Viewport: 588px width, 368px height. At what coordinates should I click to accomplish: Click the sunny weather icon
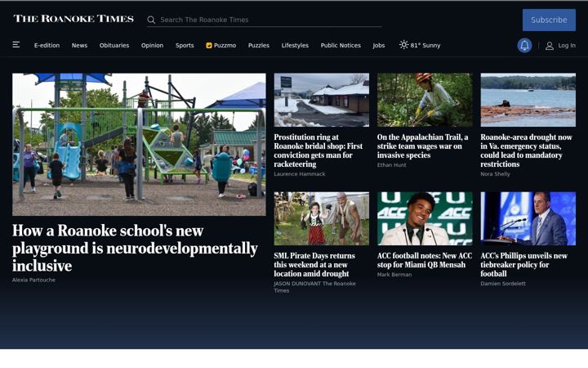tap(403, 45)
